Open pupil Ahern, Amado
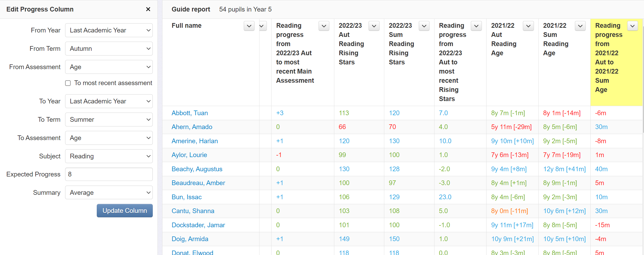 point(192,127)
